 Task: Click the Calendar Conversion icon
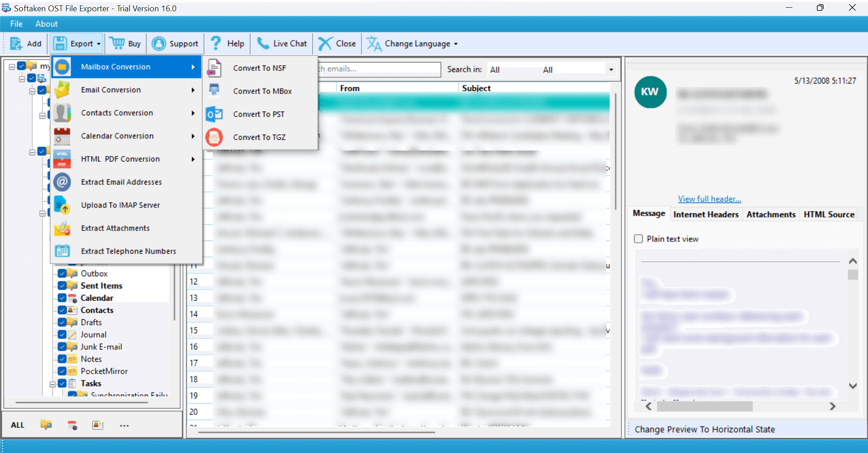pyautogui.click(x=62, y=136)
